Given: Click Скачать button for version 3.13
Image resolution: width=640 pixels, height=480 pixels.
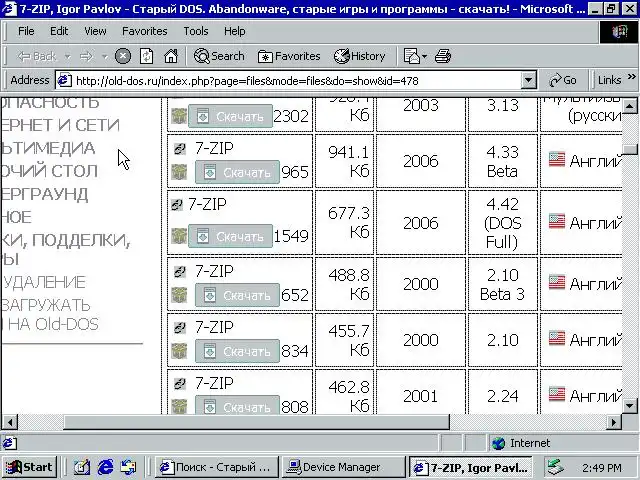Looking at the screenshot, I should tap(230, 116).
